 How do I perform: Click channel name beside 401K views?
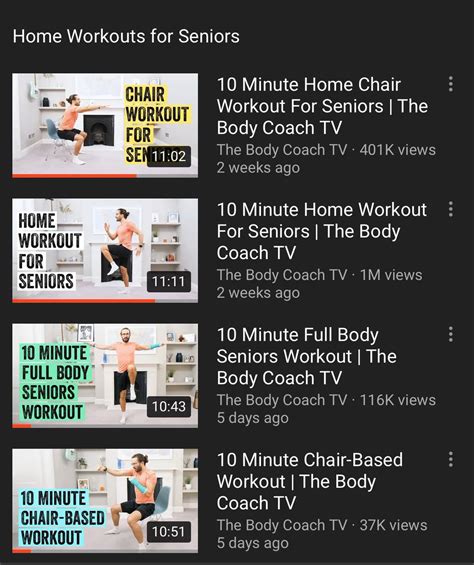point(282,150)
